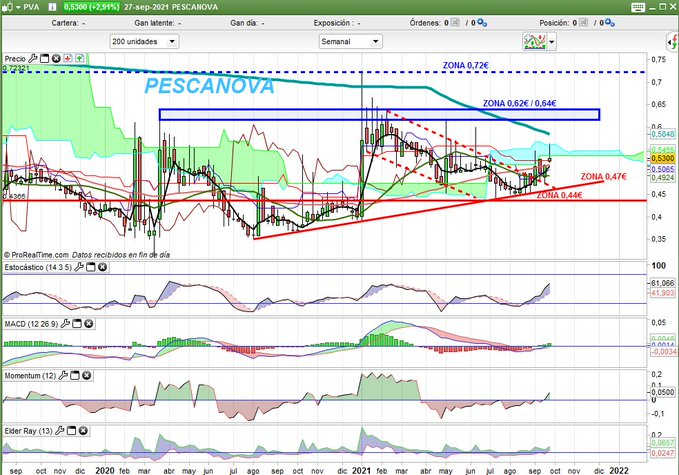
Task: Click the Elder Ray (13) panel label
Action: 28,431
